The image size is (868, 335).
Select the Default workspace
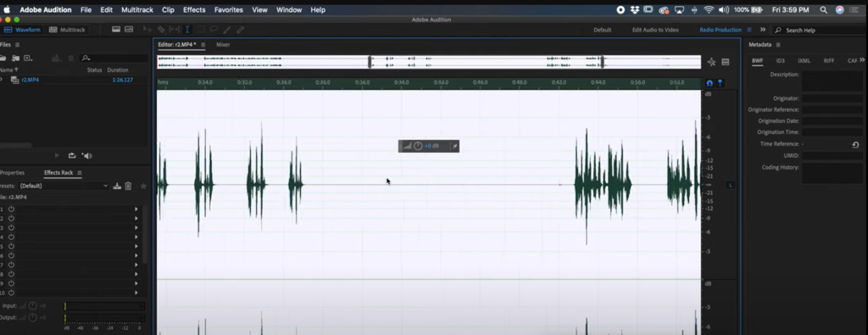603,30
